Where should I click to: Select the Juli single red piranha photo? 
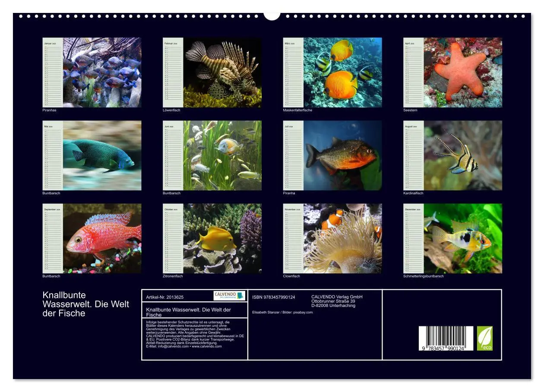point(343,155)
